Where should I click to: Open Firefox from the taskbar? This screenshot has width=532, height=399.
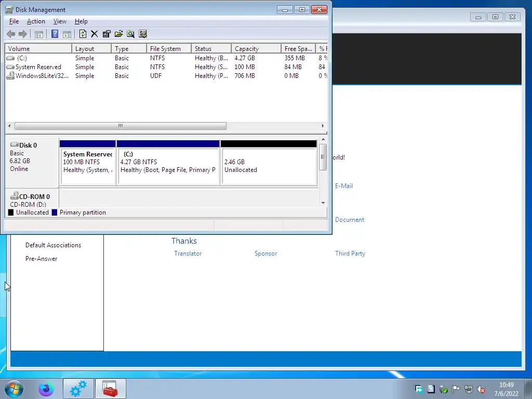[x=46, y=389]
